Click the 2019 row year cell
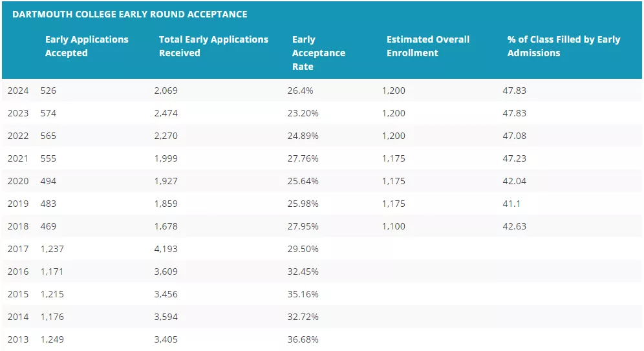 tap(18, 204)
